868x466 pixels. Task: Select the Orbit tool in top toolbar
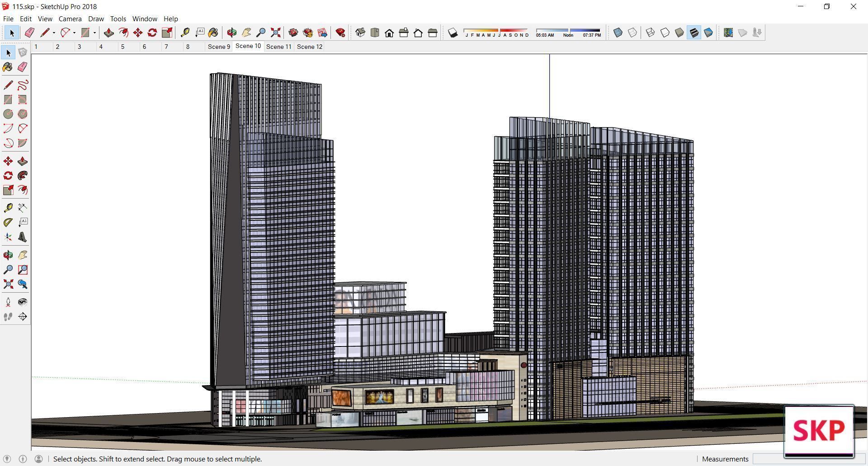[x=232, y=33]
